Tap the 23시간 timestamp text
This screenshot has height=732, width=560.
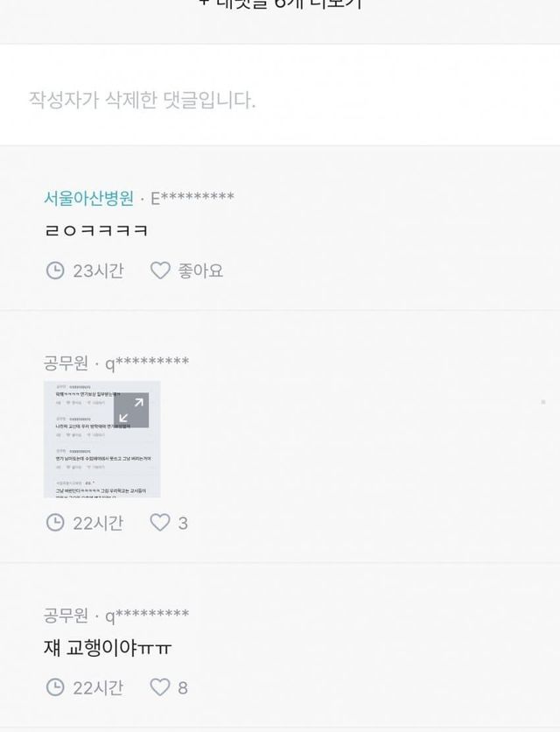coord(98,271)
